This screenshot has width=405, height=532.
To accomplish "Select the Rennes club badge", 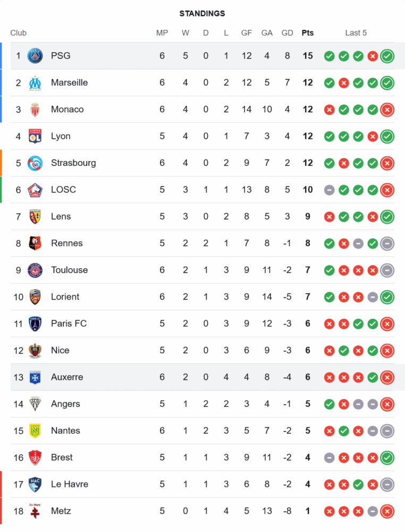I will (35, 243).
